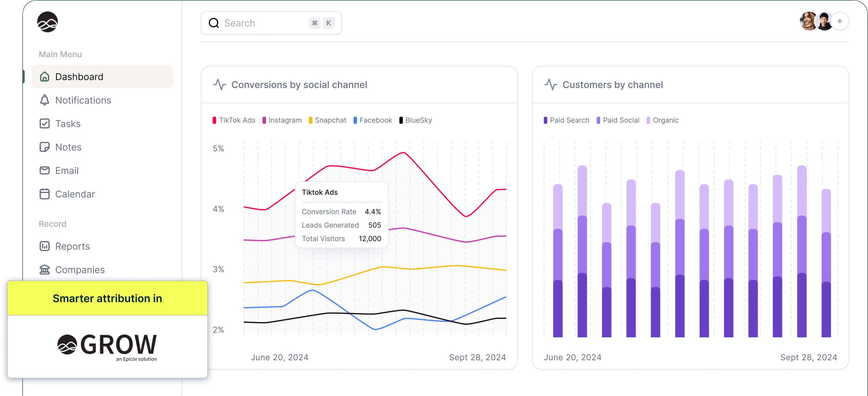Toggle TikTok Ads legend series
The image size is (868, 396).
click(237, 120)
